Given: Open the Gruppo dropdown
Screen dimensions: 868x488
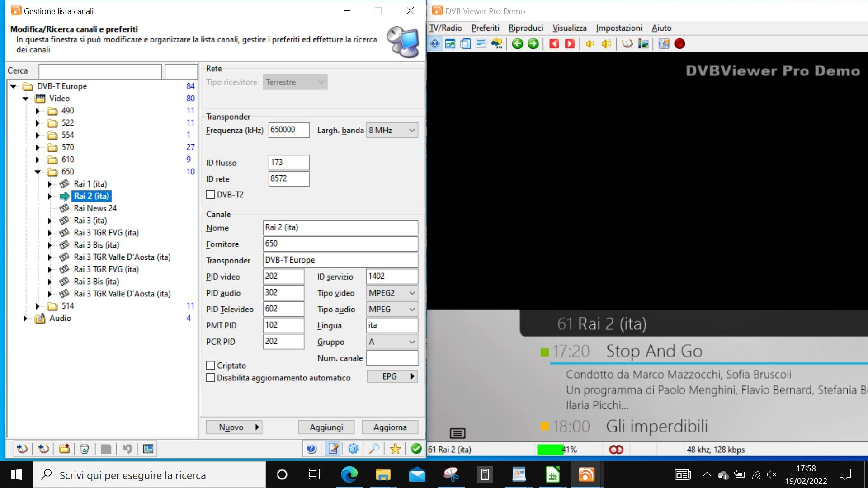Looking at the screenshot, I should click(392, 342).
